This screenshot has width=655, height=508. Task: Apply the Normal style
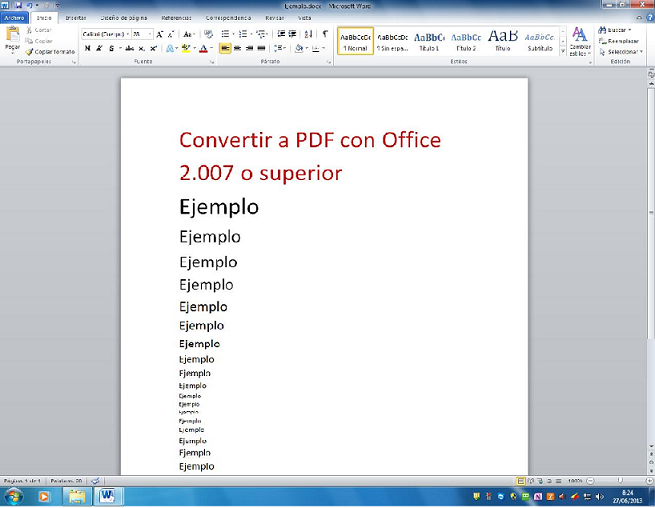click(355, 41)
